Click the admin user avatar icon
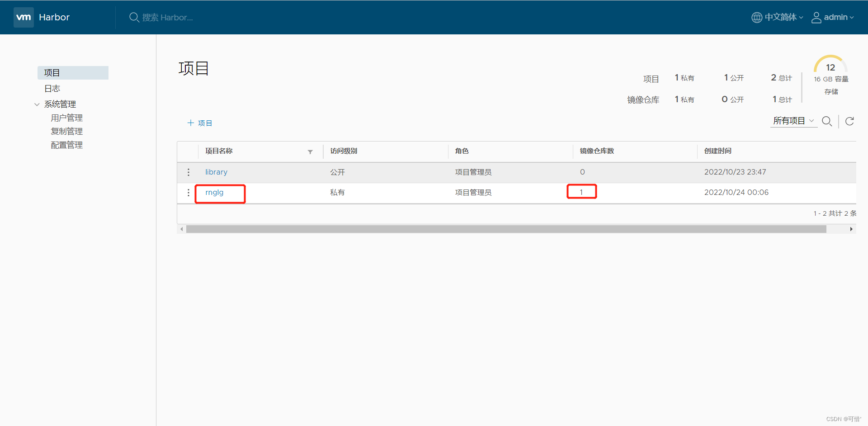The image size is (868, 426). click(816, 17)
